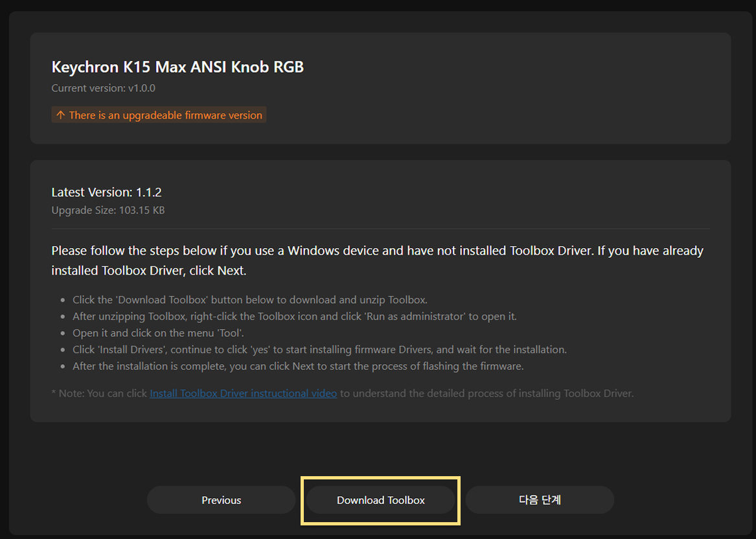Click the 'Latest Version: 1.1.2' heading

(107, 192)
